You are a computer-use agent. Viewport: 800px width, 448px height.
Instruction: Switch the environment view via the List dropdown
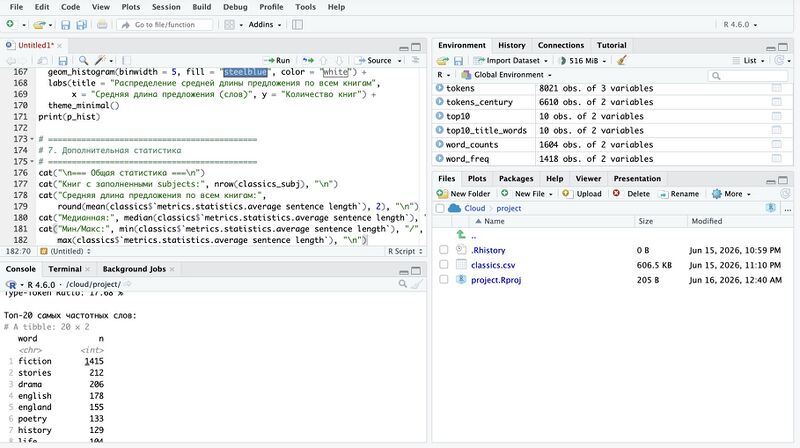[749, 61]
